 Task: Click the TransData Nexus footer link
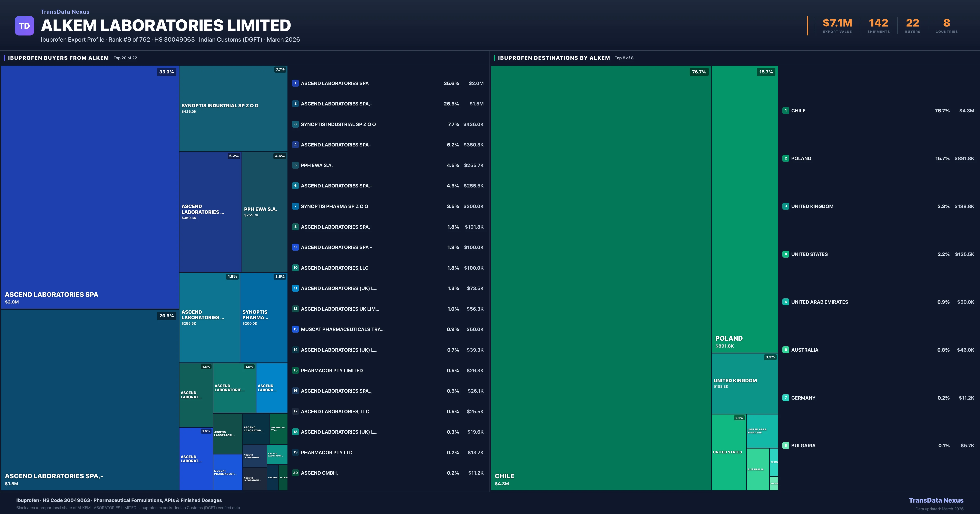936,500
